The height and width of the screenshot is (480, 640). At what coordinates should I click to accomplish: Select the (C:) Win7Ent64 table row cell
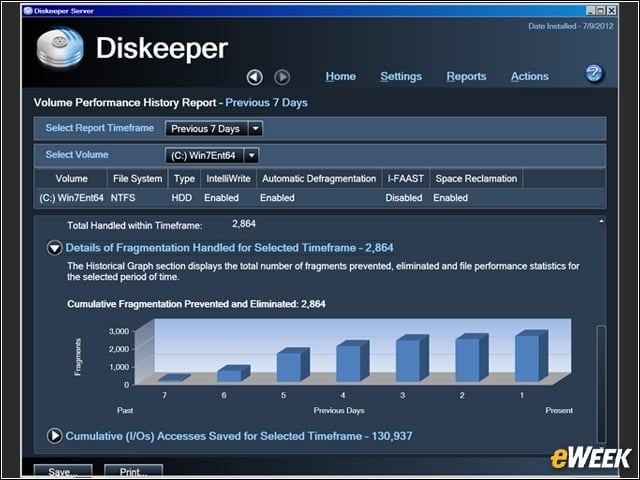[71, 198]
